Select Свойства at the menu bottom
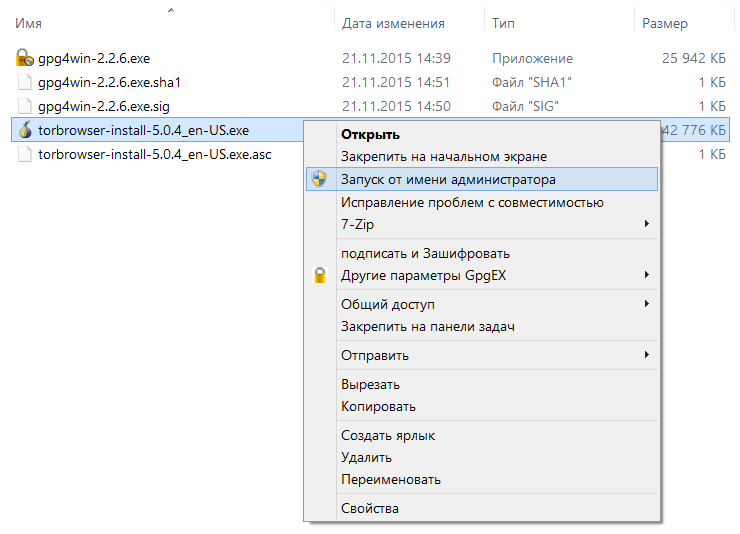The width and height of the screenshot is (740, 534). pyautogui.click(x=369, y=508)
